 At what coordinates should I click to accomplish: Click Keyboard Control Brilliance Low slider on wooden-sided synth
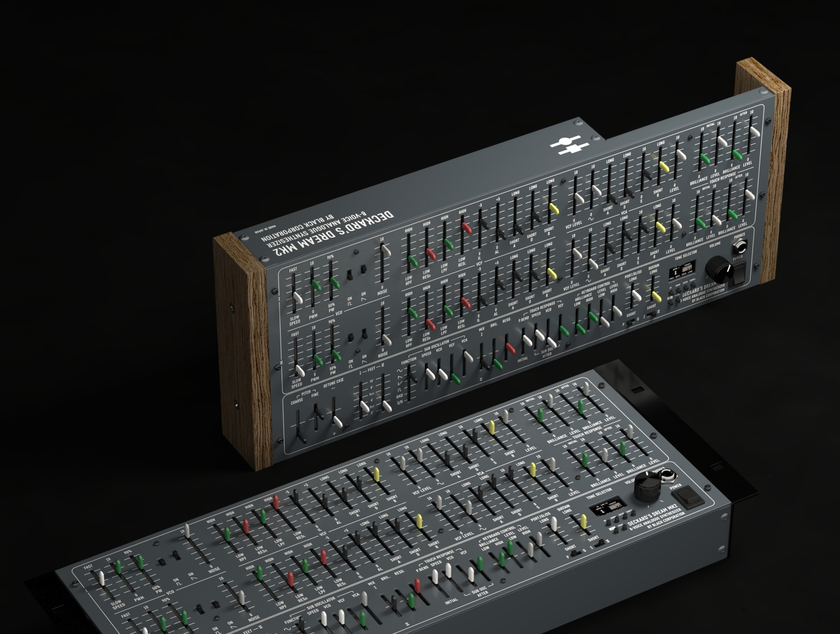click(580, 329)
